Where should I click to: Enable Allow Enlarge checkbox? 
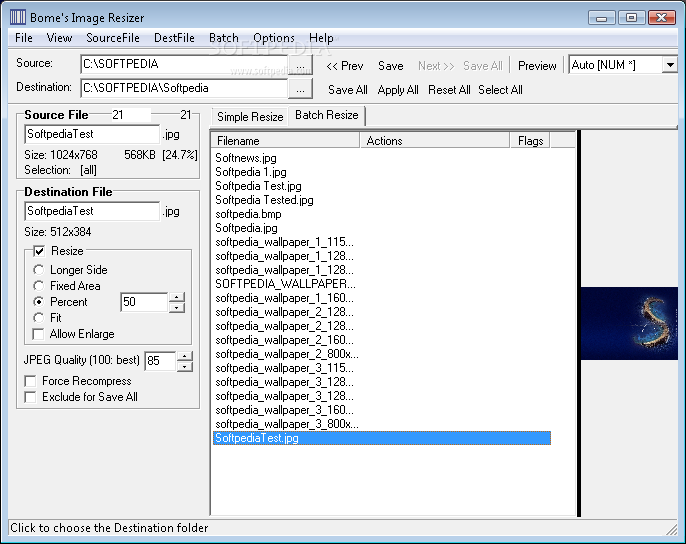click(x=38, y=334)
